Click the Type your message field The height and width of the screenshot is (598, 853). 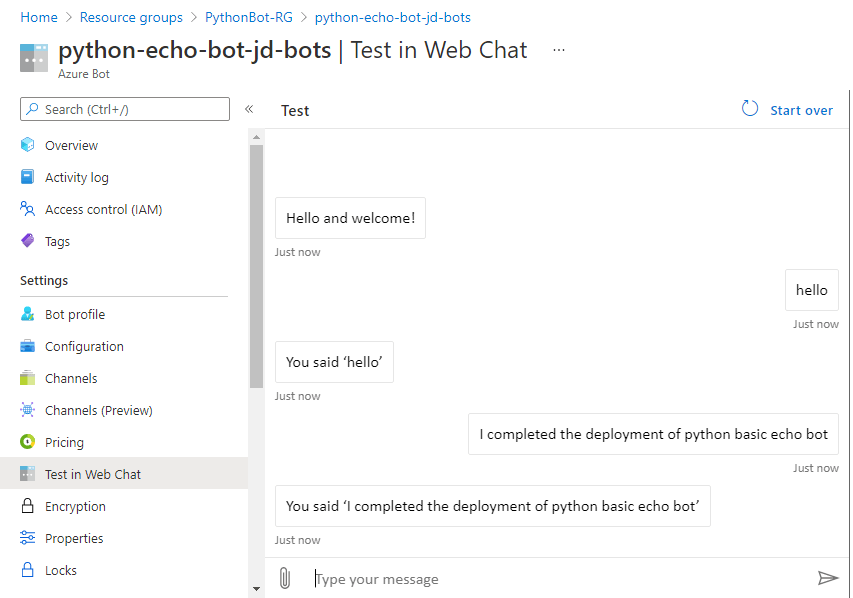click(x=560, y=579)
